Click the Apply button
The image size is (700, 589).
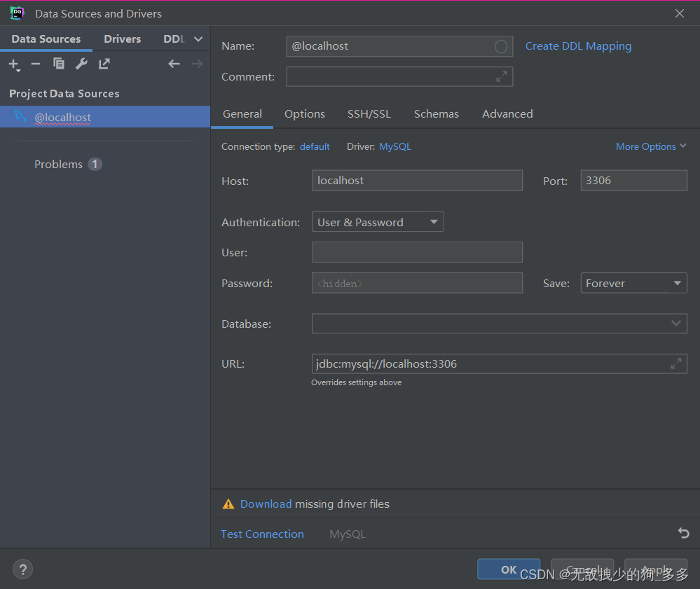click(x=655, y=569)
